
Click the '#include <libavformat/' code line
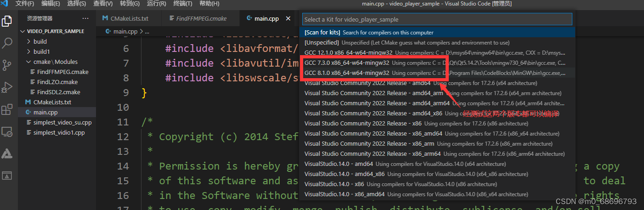(x=232, y=49)
